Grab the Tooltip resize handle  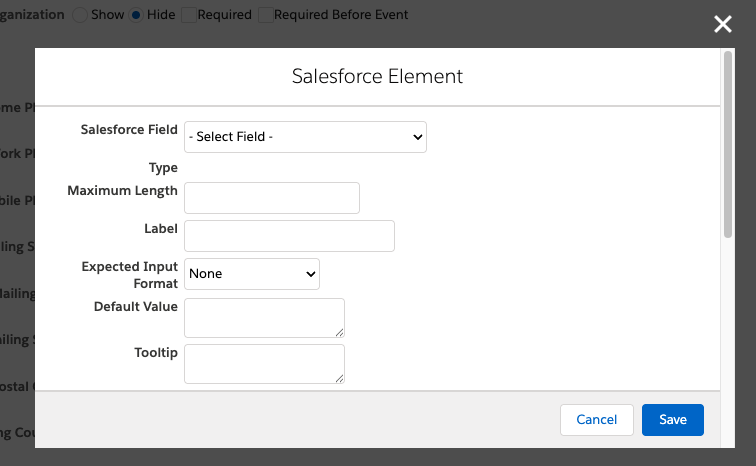coord(339,378)
